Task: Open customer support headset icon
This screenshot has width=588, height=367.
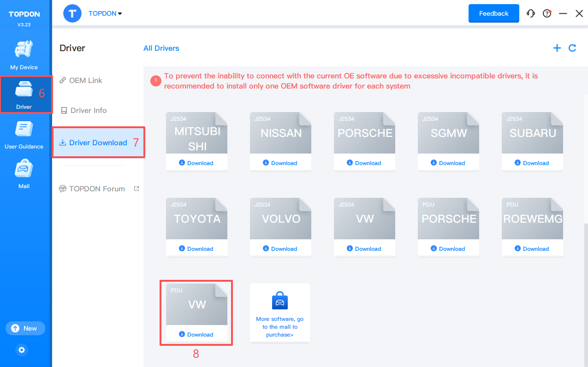Action: click(531, 13)
